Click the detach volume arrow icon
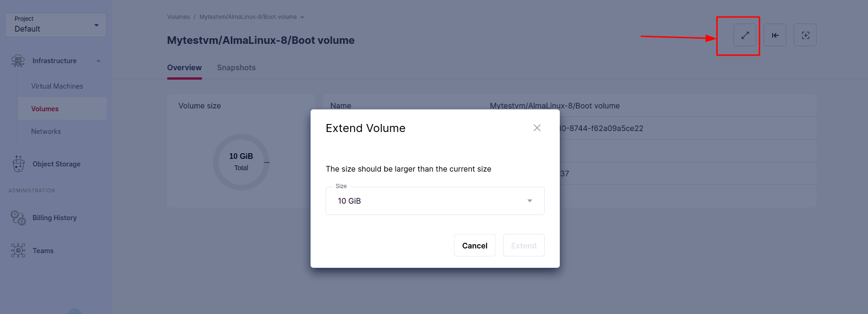 click(775, 35)
